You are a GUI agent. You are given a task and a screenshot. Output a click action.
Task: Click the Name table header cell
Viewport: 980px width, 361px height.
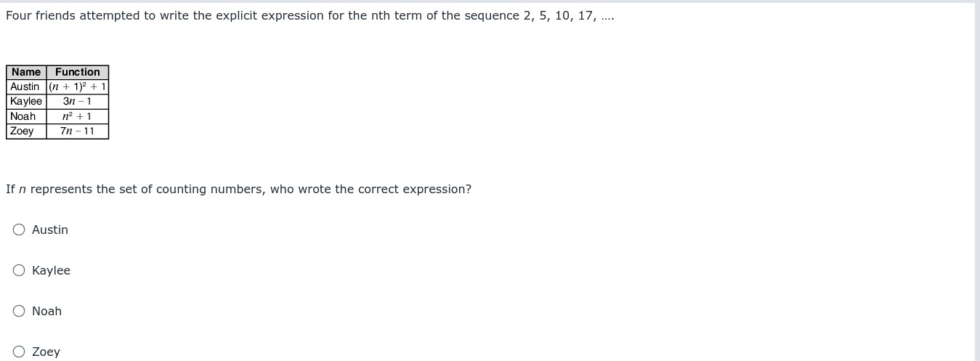click(x=26, y=72)
